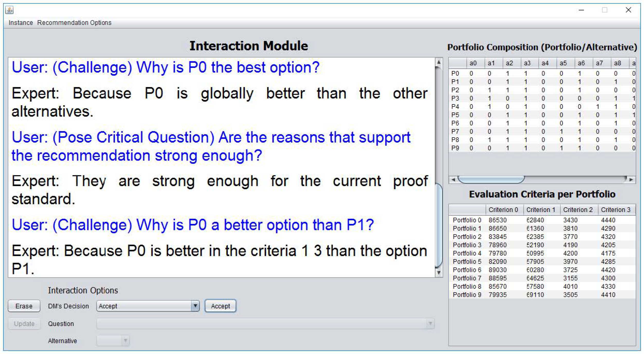The height and width of the screenshot is (354, 644).
Task: Expand the DM's Decision dropdown
Action: (195, 306)
